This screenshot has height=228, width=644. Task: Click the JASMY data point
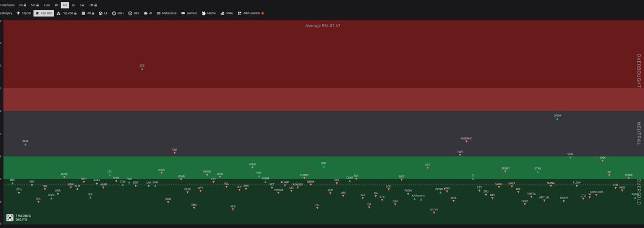point(505,172)
